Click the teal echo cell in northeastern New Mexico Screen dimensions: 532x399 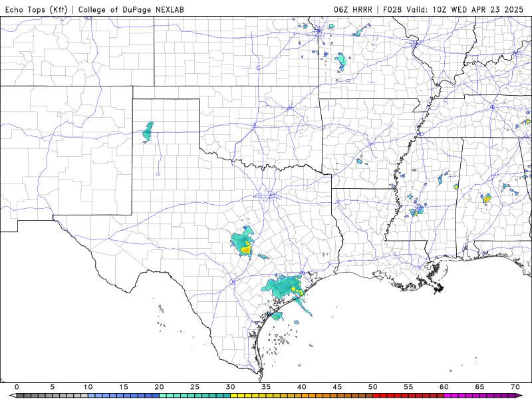[x=148, y=132]
